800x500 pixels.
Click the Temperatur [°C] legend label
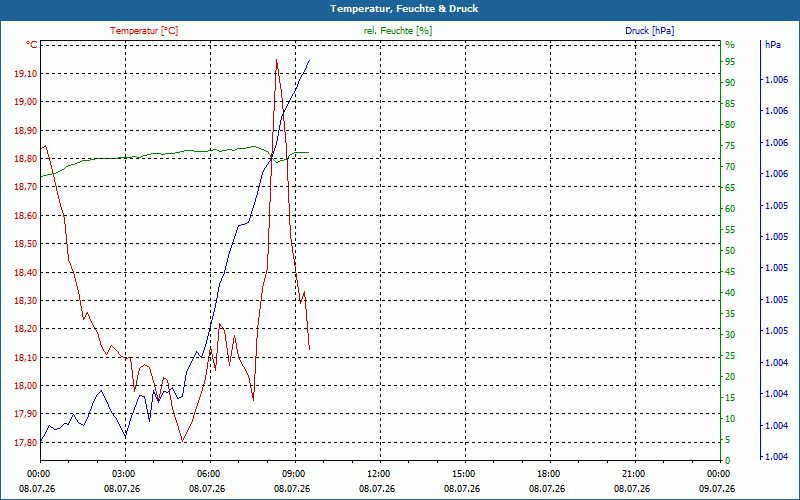(144, 31)
